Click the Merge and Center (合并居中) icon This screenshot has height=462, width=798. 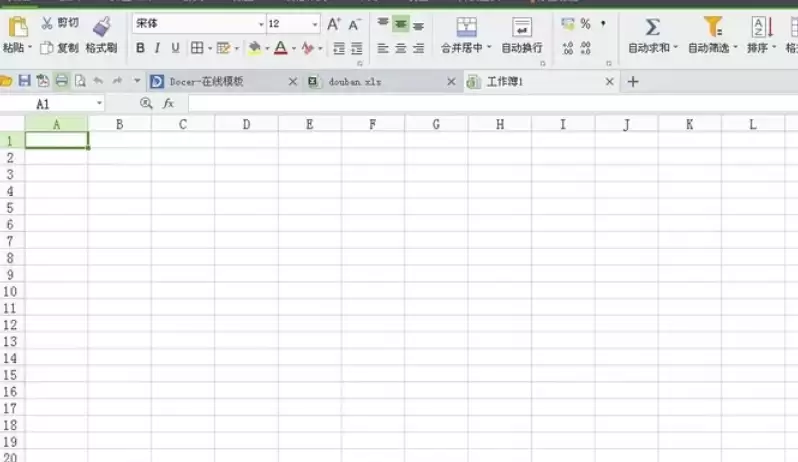tap(466, 27)
